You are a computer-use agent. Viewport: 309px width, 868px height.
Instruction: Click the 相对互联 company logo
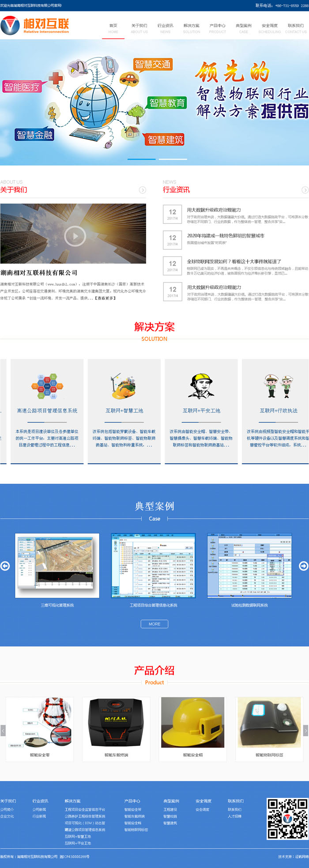[35, 25]
